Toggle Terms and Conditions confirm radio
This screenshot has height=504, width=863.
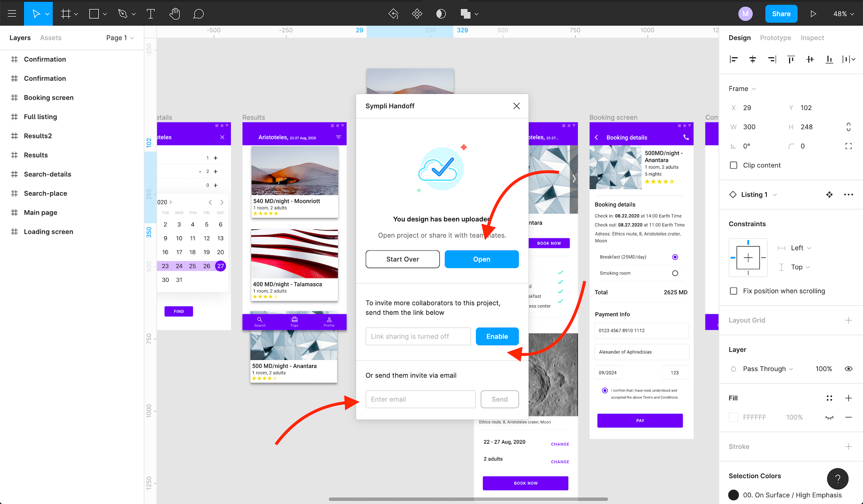click(605, 391)
